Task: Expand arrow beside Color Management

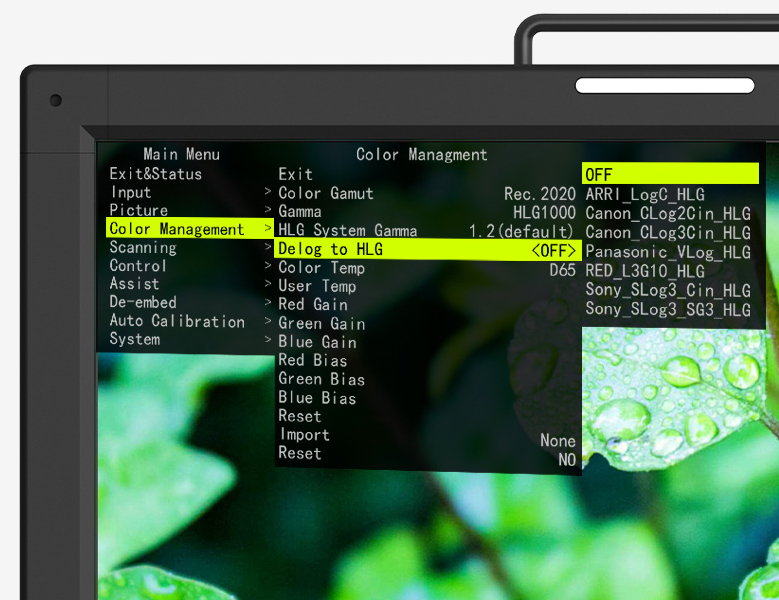Action: (x=268, y=228)
